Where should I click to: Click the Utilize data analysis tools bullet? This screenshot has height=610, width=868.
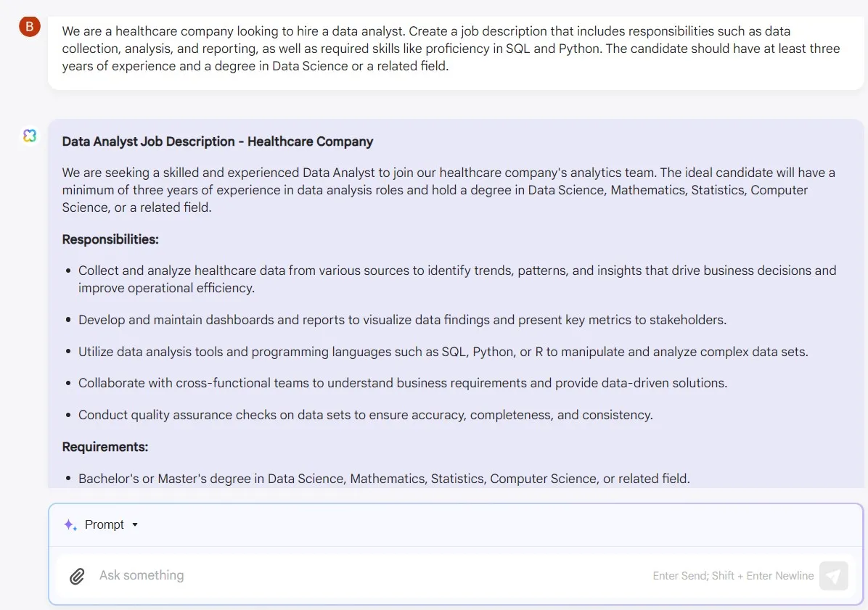443,352
